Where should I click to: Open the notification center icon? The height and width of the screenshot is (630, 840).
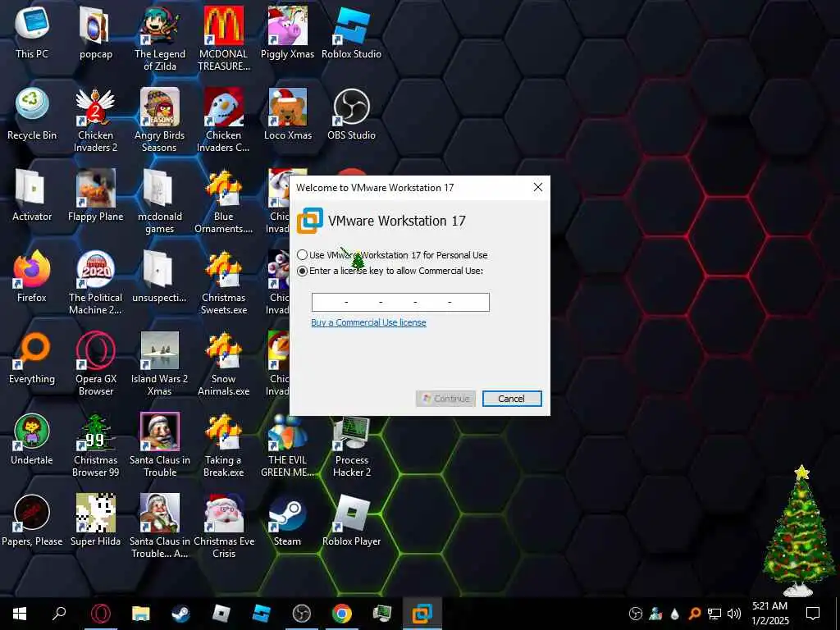(x=813, y=614)
